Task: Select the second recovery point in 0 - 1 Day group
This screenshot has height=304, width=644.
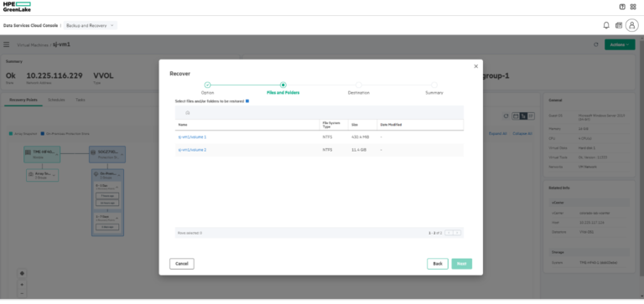Action: point(107,203)
